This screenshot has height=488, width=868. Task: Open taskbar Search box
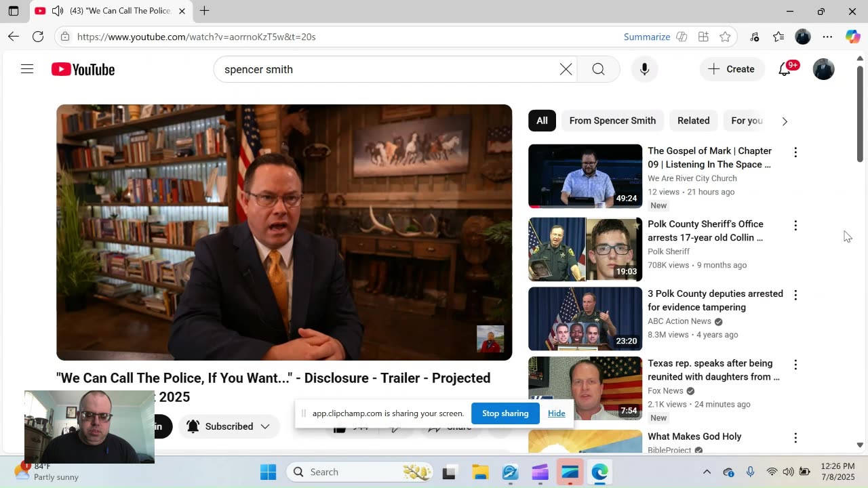359,472
